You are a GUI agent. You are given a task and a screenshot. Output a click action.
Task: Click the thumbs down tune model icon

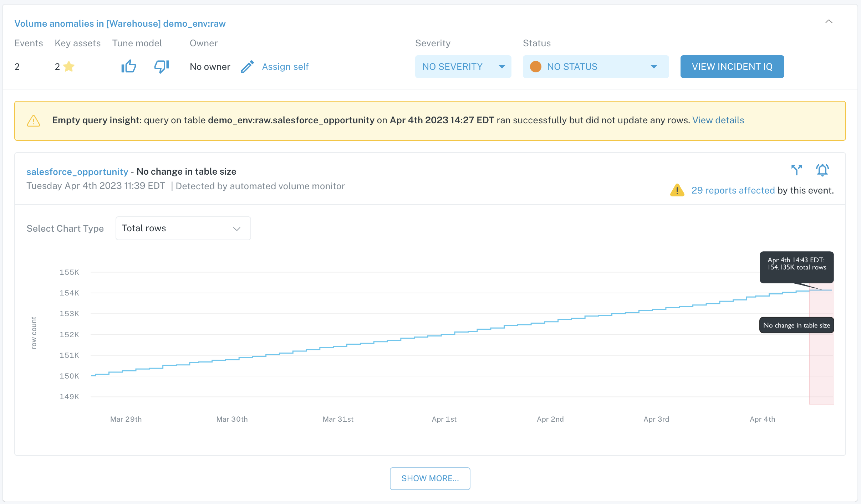161,66
